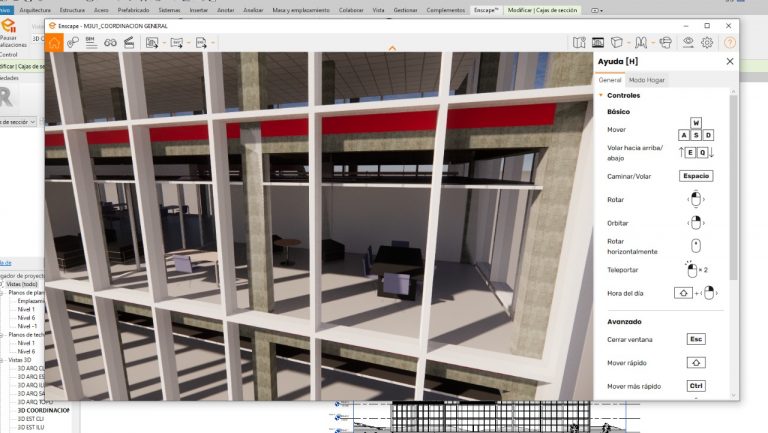Expand the Vistas 3D tree node

point(3,359)
